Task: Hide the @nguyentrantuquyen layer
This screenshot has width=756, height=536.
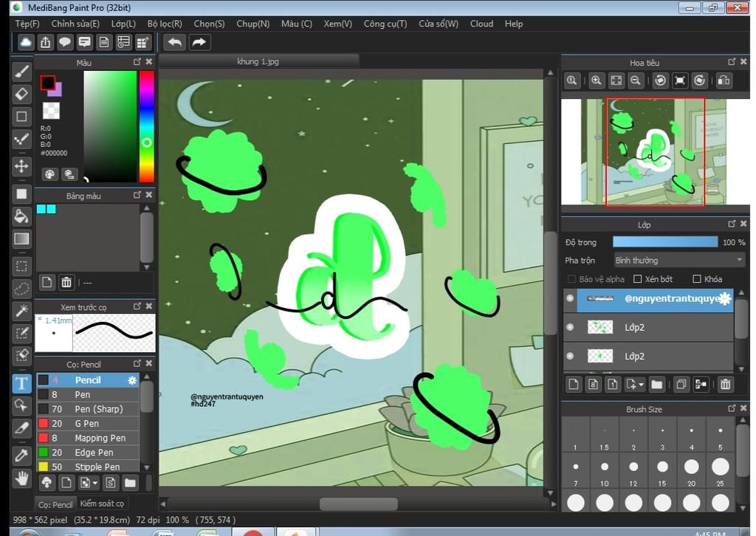Action: tap(570, 298)
